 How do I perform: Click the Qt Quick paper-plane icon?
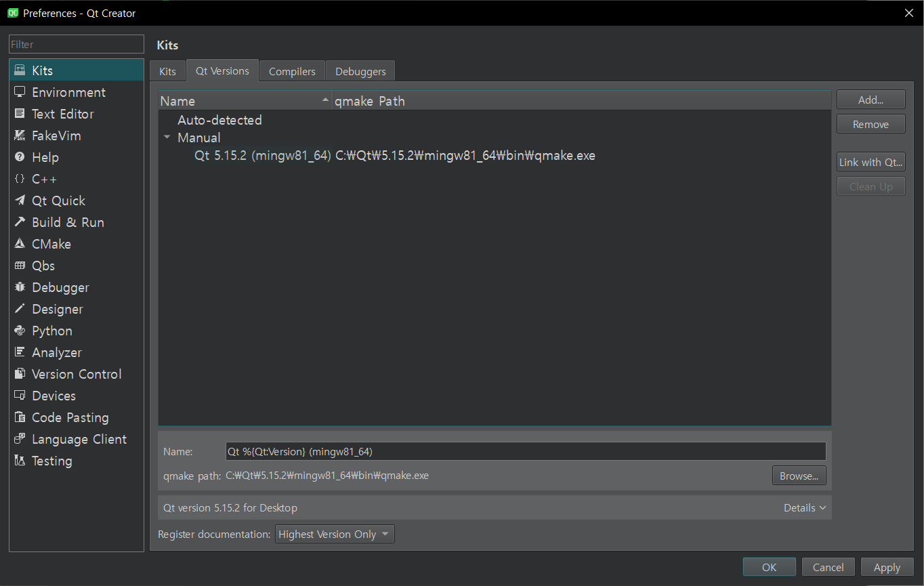click(20, 201)
